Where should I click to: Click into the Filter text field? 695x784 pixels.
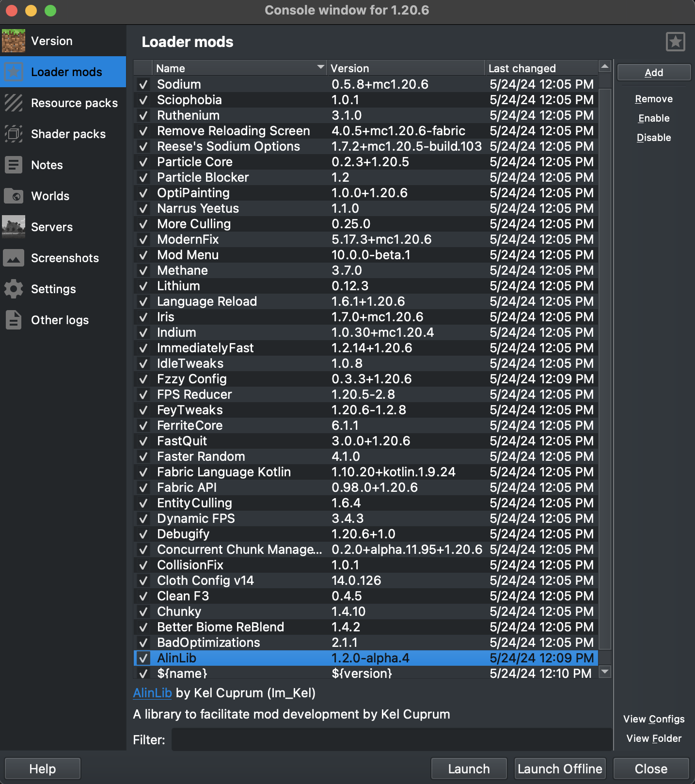392,740
